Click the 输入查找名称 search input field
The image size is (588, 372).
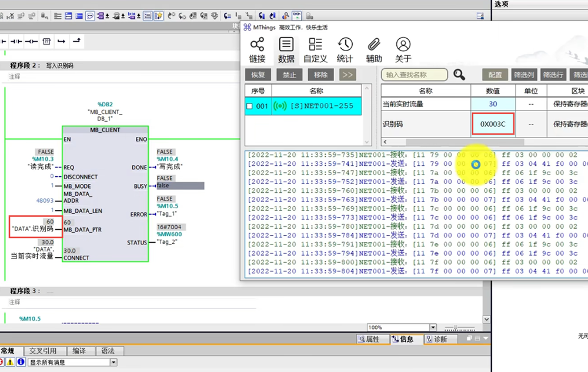pos(414,75)
